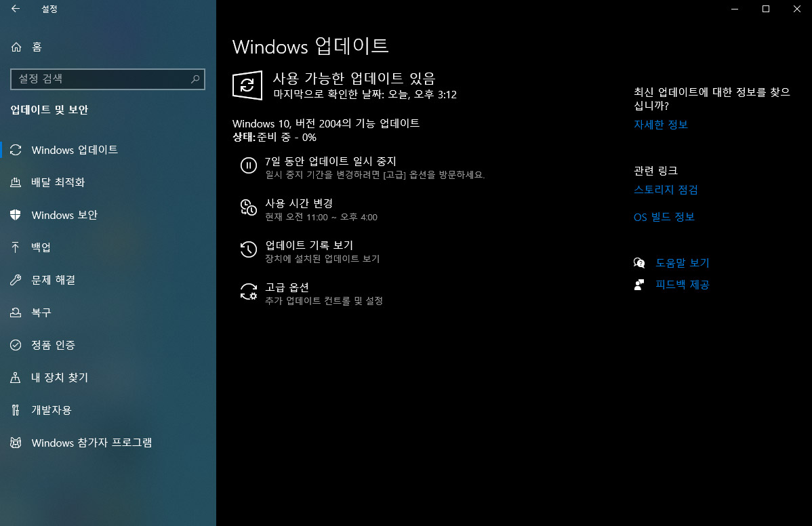Click the 도움말 보기 chat bubble icon
Viewport: 812px width, 526px height.
(x=639, y=263)
